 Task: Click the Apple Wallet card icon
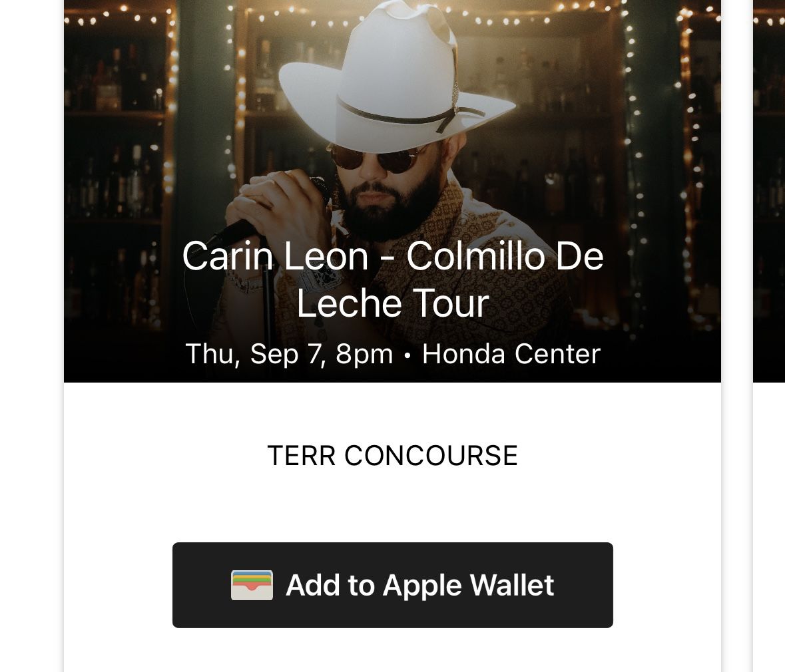coord(252,585)
